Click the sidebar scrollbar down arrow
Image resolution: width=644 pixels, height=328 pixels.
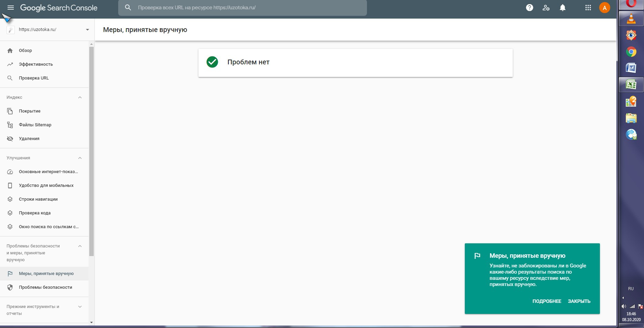(x=91, y=322)
